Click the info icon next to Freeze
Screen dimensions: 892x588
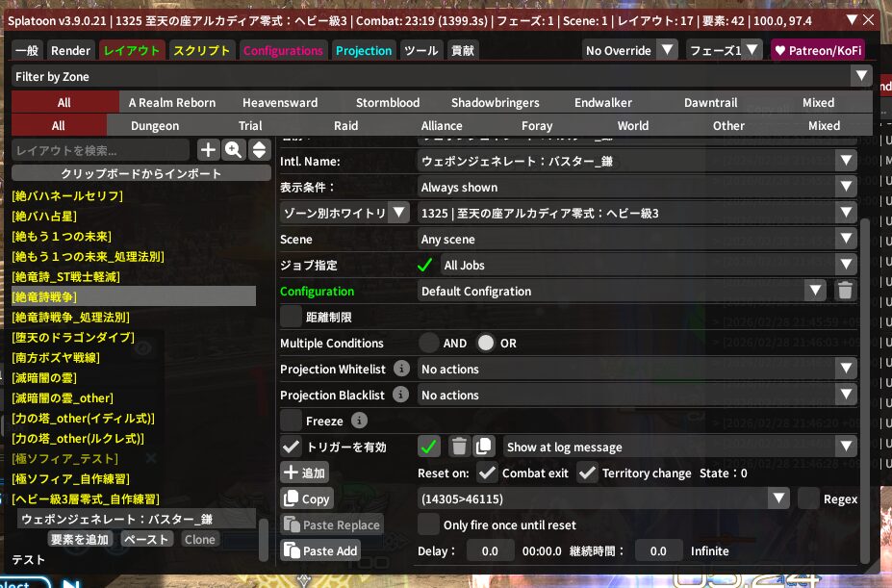[x=359, y=421]
